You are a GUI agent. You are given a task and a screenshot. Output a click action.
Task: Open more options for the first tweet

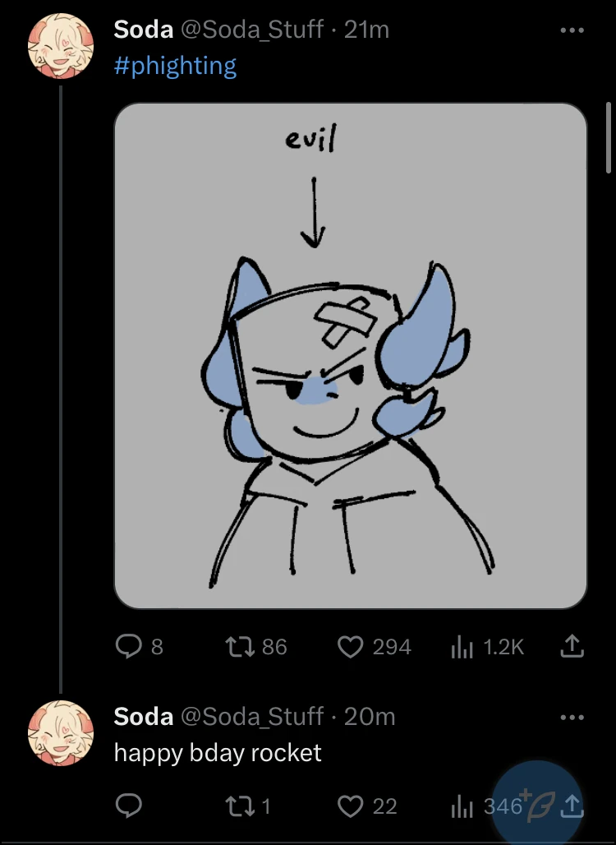pos(572,30)
